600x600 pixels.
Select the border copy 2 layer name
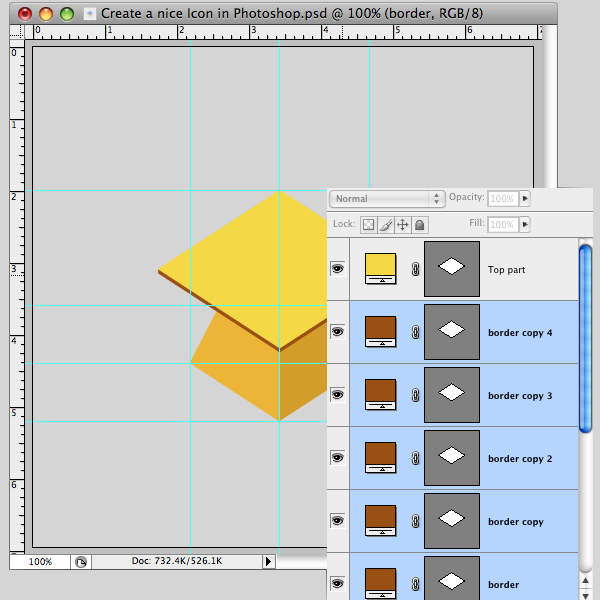point(520,459)
